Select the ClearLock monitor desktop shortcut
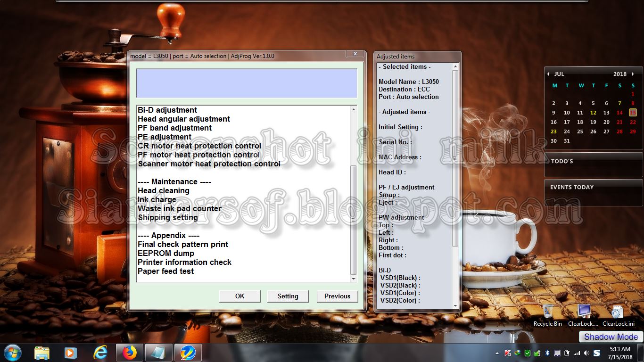Image resolution: width=644 pixels, height=362 pixels. [x=583, y=315]
